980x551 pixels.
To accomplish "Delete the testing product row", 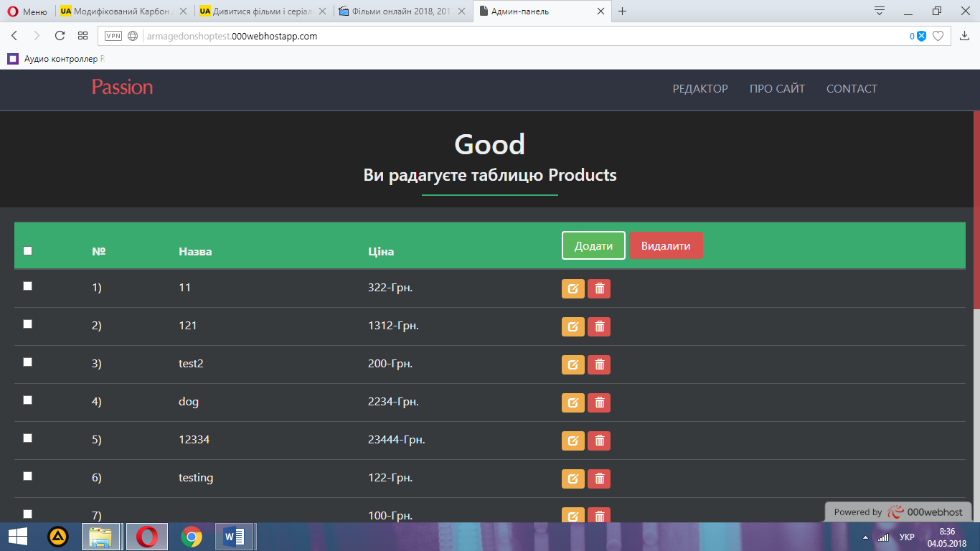I will tap(599, 479).
